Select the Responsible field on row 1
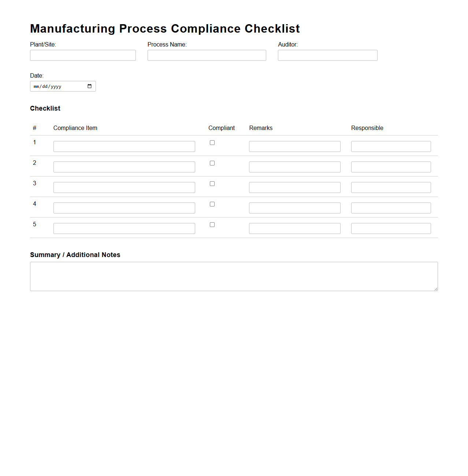Viewport: 468px width, 476px height. click(391, 146)
